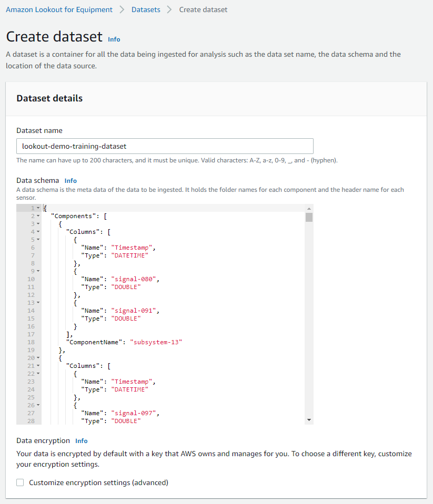Screen dimensions: 433x504
Task: Click "signal-097" value in schema
Action: tap(134, 413)
